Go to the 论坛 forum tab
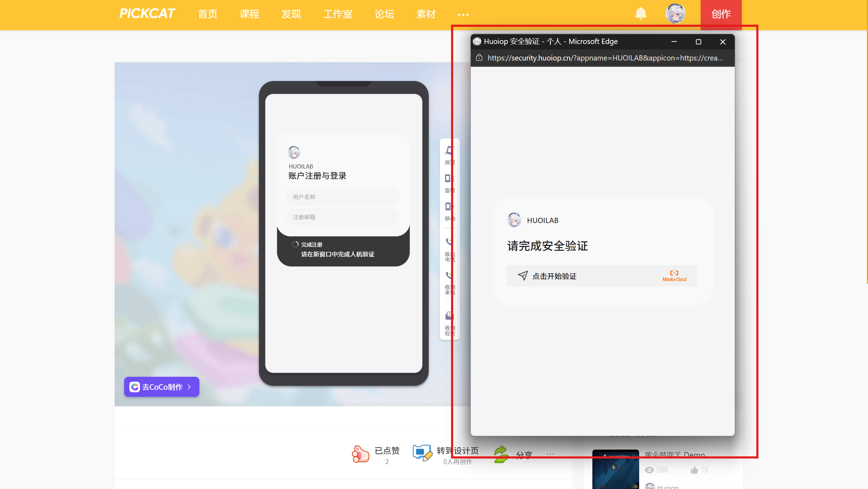The image size is (868, 489). coord(384,14)
